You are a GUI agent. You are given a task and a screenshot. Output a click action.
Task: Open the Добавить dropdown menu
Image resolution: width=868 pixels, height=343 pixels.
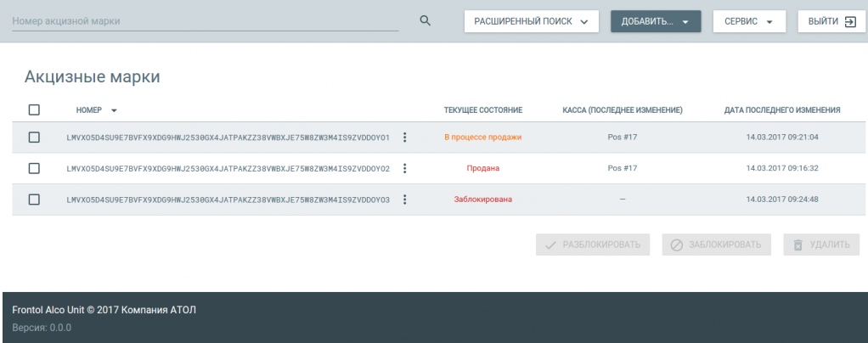pyautogui.click(x=655, y=22)
